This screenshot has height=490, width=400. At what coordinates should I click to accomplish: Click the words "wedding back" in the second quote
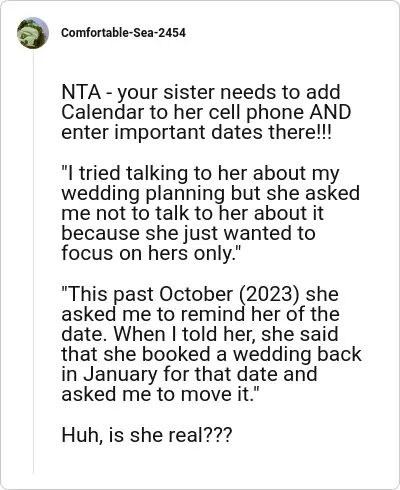point(297,354)
